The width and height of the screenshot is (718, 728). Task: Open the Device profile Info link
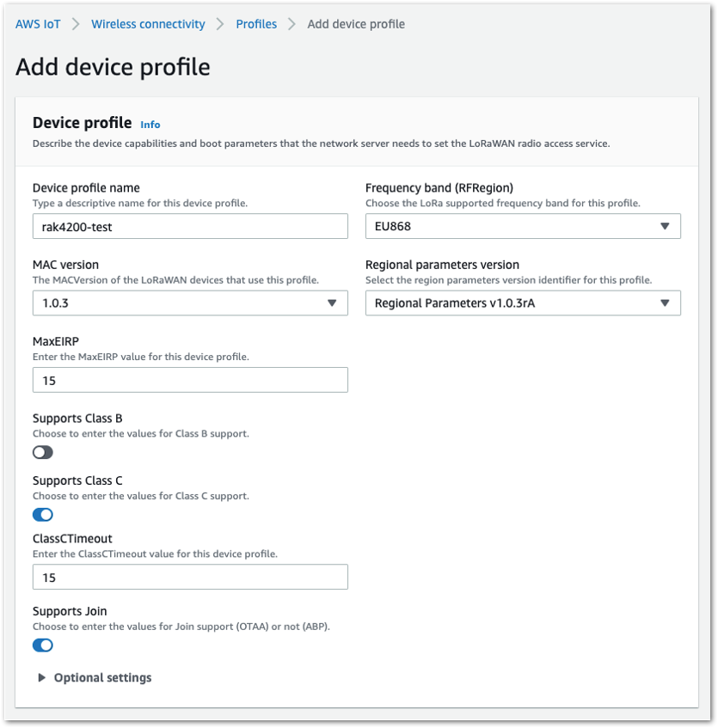pos(150,125)
